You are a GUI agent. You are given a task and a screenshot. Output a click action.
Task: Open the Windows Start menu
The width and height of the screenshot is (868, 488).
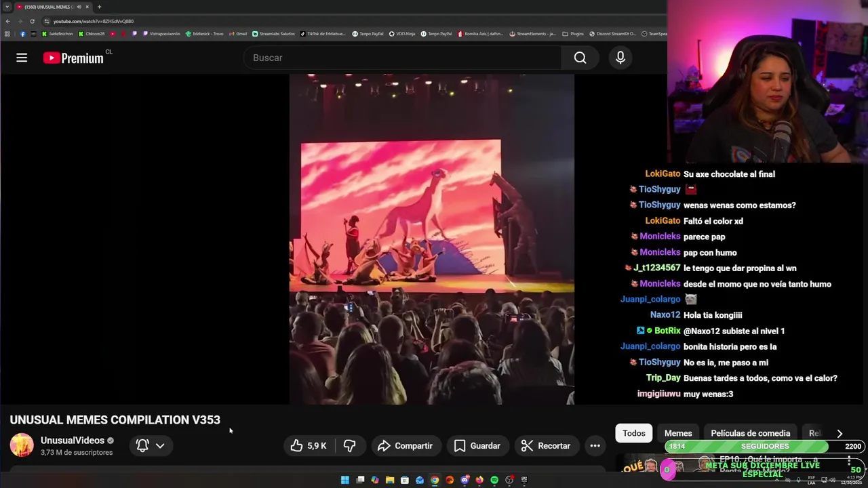pos(345,480)
